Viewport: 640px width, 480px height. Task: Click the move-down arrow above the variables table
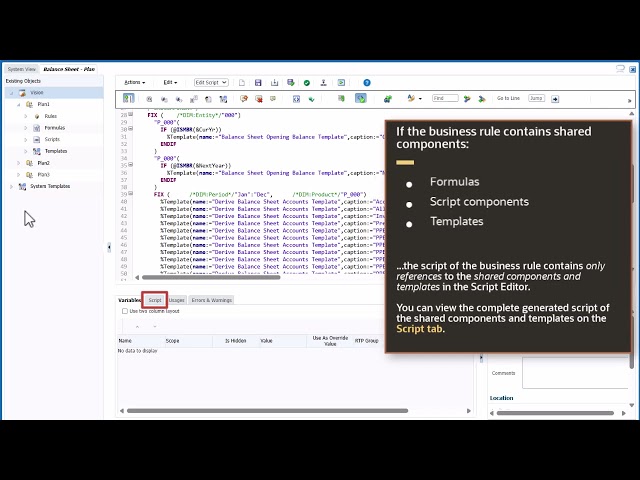point(155,327)
